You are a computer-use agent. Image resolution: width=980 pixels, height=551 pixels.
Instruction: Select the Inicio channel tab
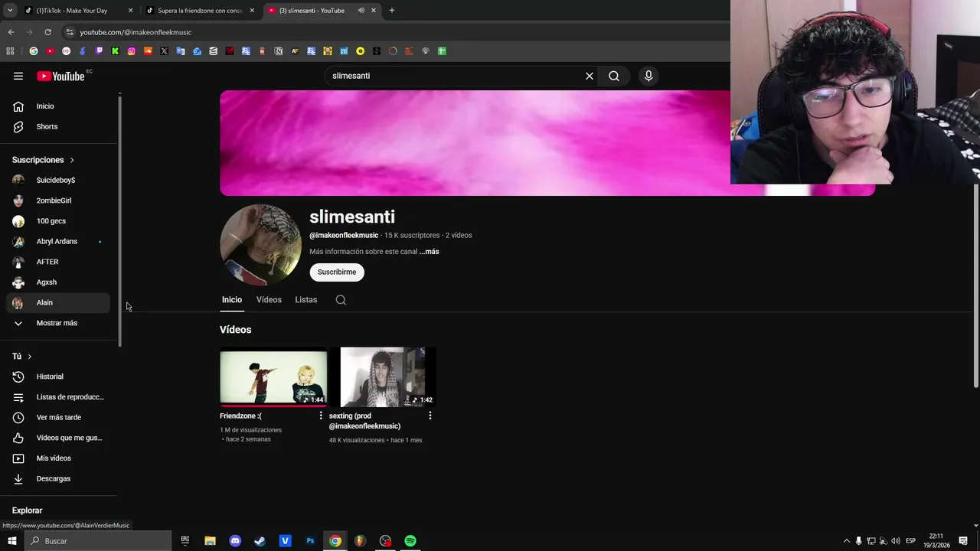click(x=232, y=300)
